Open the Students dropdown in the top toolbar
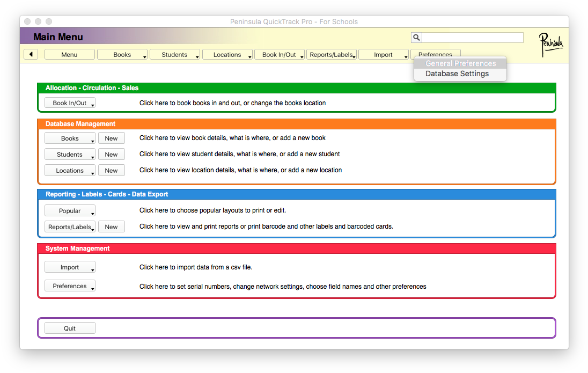This screenshot has width=588, height=373. (175, 54)
